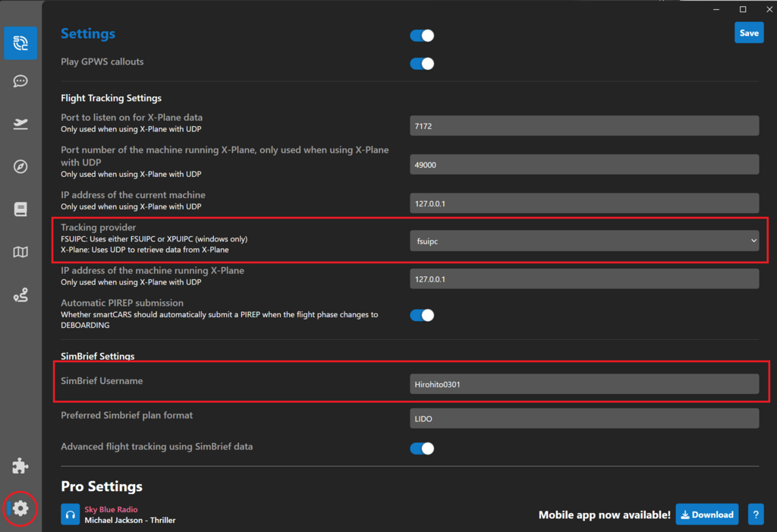
Task: Click the Pro Settings heading
Action: pyautogui.click(x=102, y=486)
